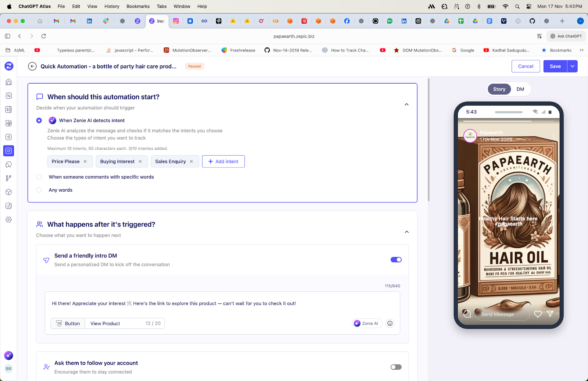Open the cube products icon in sidebar
The image size is (588, 381).
tap(9, 192)
